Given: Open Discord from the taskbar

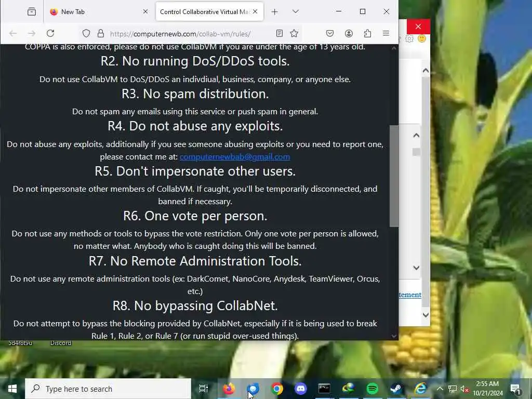Looking at the screenshot, I should (301, 389).
